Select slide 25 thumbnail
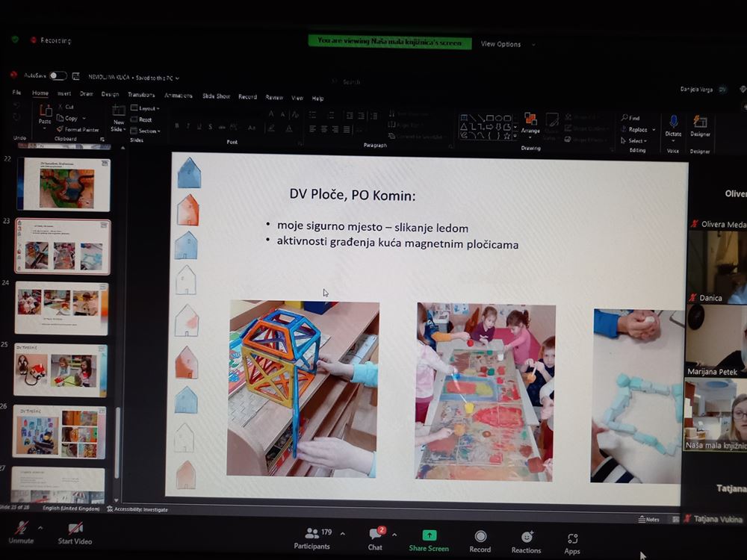Image resolution: width=747 pixels, height=560 pixels. click(x=60, y=370)
